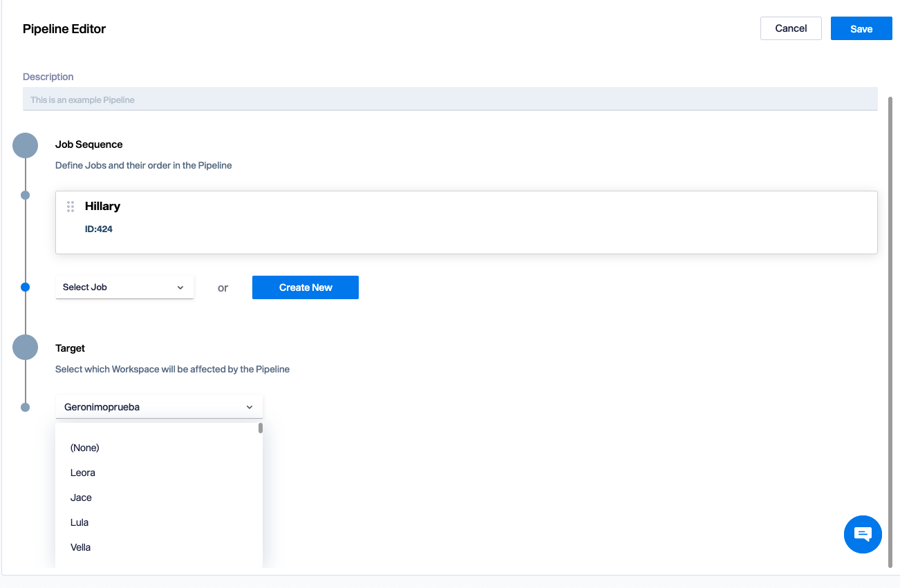
Task: Grab the drag handle on Hillary job
Action: coord(71,207)
